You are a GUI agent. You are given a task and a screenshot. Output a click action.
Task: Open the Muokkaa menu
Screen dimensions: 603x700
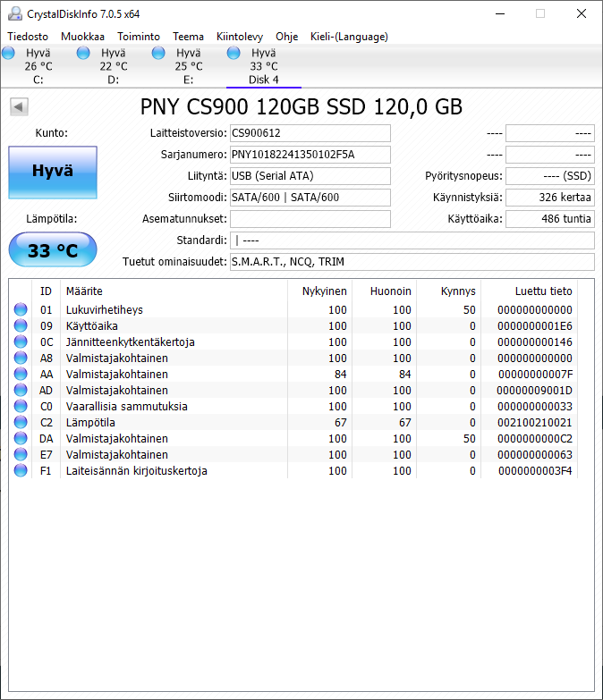click(82, 37)
